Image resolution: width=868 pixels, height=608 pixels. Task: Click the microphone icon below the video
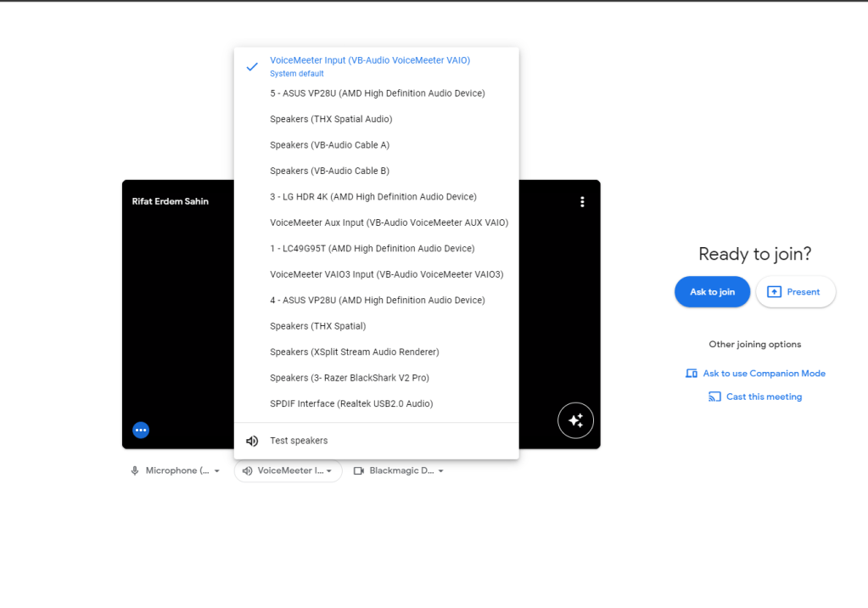pos(135,470)
